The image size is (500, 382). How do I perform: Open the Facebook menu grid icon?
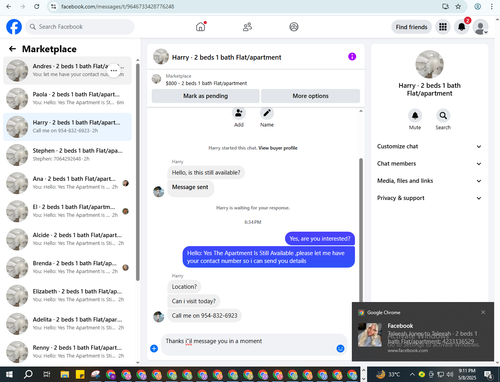coord(443,27)
